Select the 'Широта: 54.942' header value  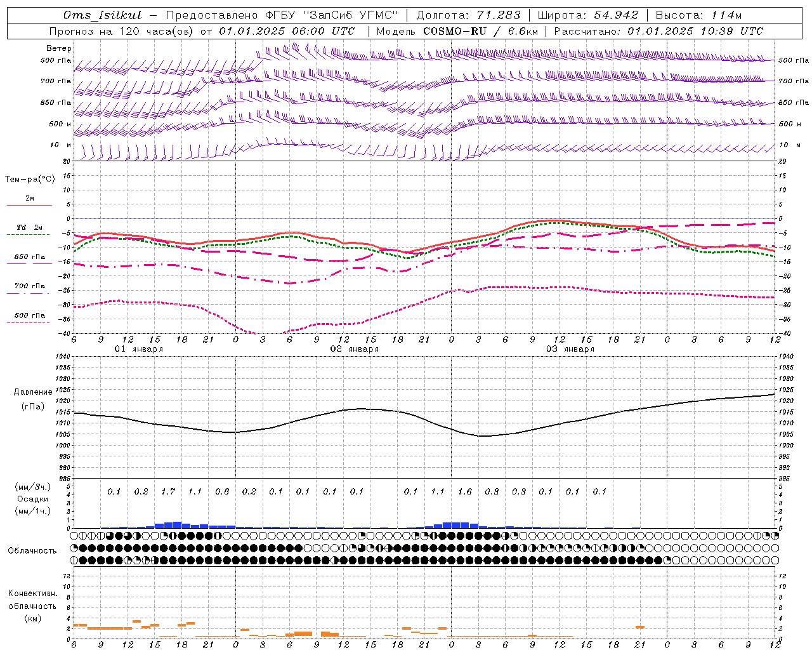pyautogui.click(x=587, y=15)
